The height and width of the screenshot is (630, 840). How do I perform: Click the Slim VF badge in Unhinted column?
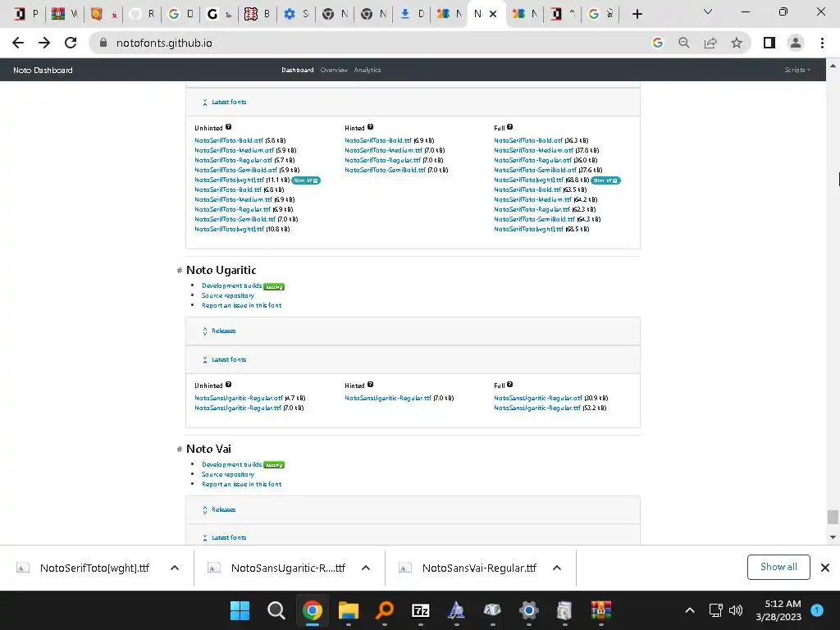(x=307, y=180)
